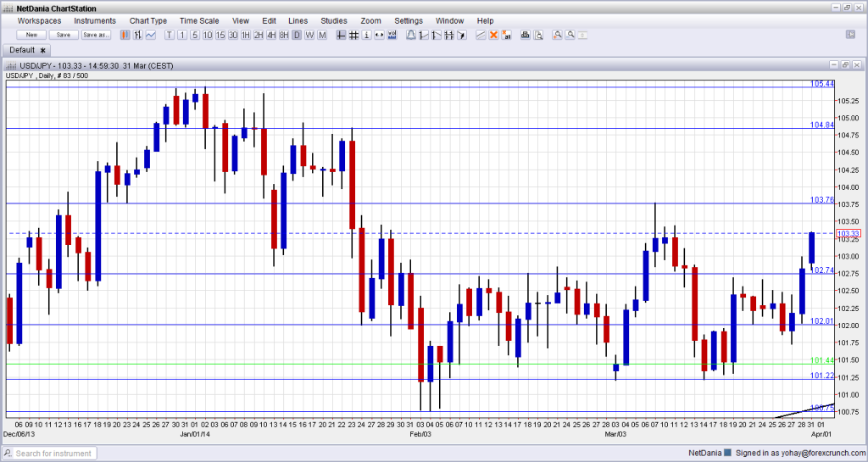Toggle the crosshair cursor tool
The height and width of the screenshot is (462, 868).
[x=341, y=35]
